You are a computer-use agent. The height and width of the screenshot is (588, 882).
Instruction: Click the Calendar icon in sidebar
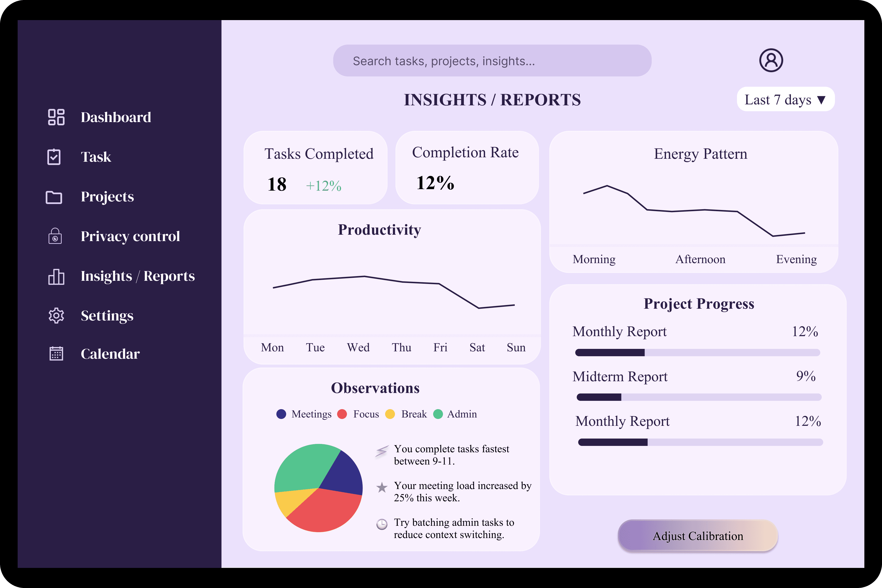[56, 354]
